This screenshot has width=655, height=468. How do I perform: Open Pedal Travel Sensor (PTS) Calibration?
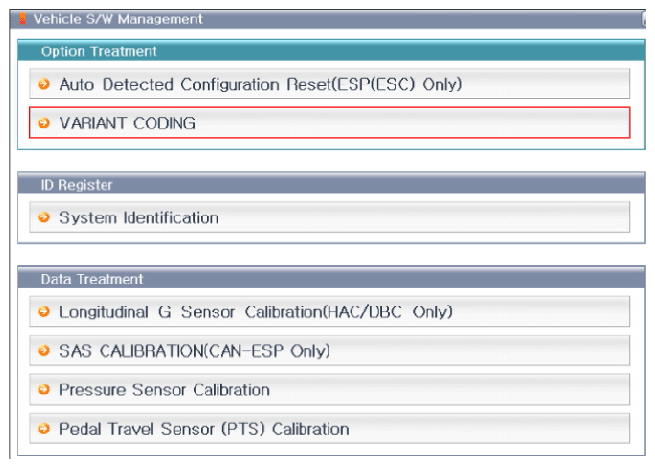204,429
